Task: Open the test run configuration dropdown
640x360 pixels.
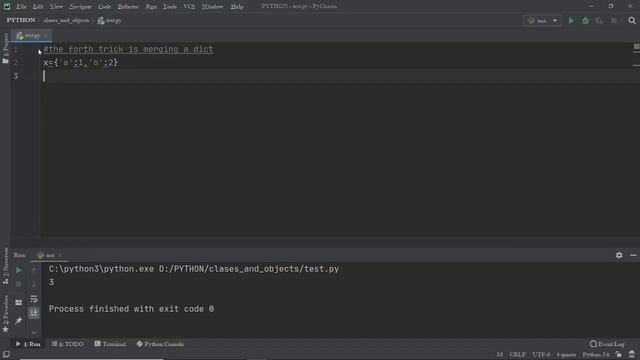Action: tap(542, 20)
